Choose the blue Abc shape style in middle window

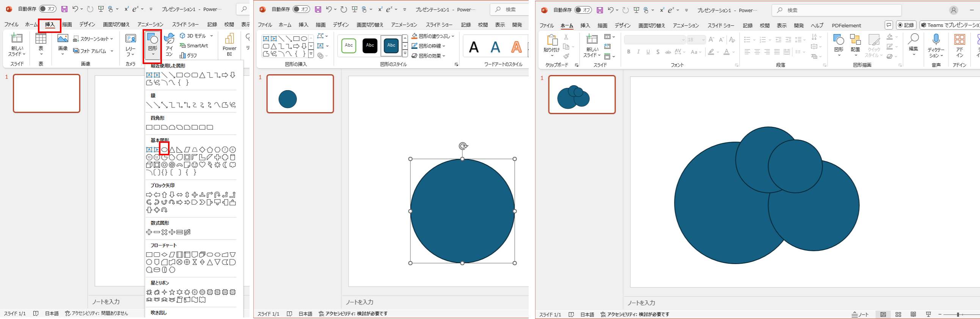click(391, 45)
